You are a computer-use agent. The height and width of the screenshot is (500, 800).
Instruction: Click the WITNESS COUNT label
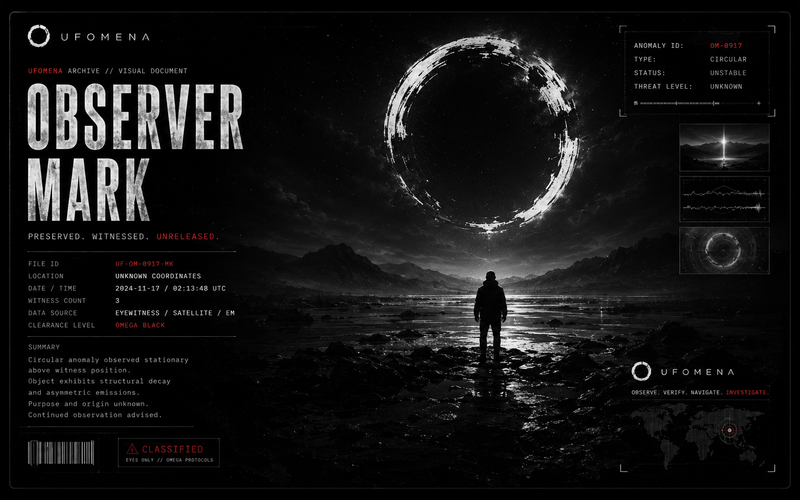(57, 301)
